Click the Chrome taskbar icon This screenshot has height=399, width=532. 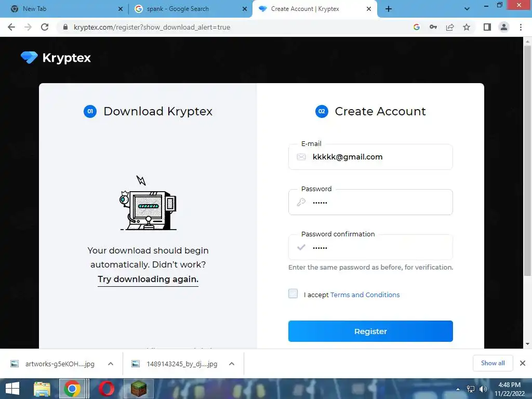click(x=72, y=389)
